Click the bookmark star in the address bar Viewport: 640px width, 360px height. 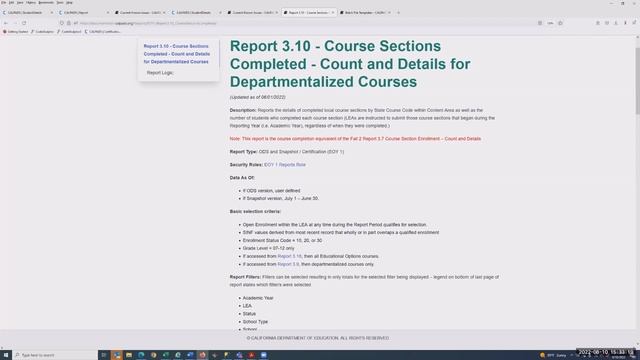click(x=560, y=23)
